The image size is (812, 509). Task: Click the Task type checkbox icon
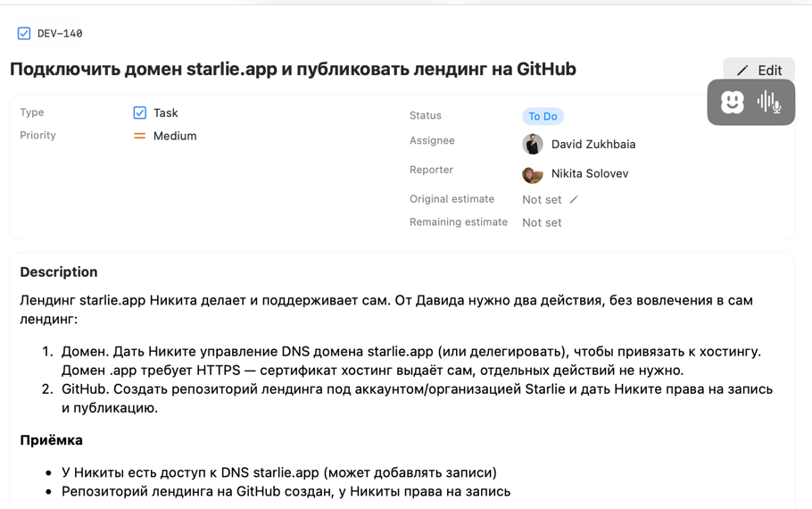140,113
